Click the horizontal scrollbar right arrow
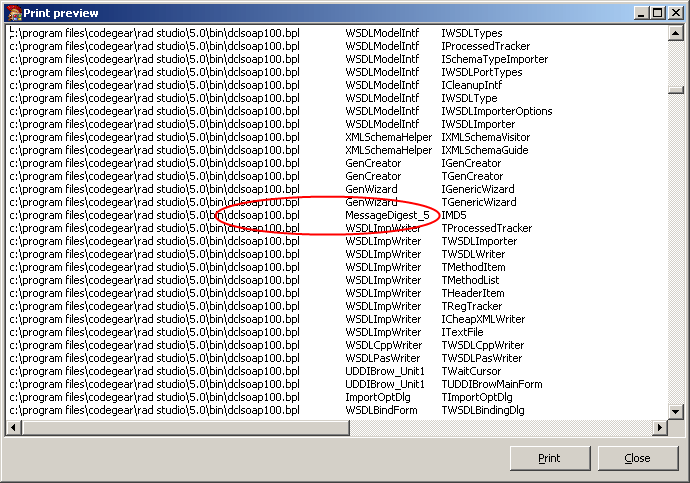Screen dimensions: 690x483 click(x=660, y=427)
